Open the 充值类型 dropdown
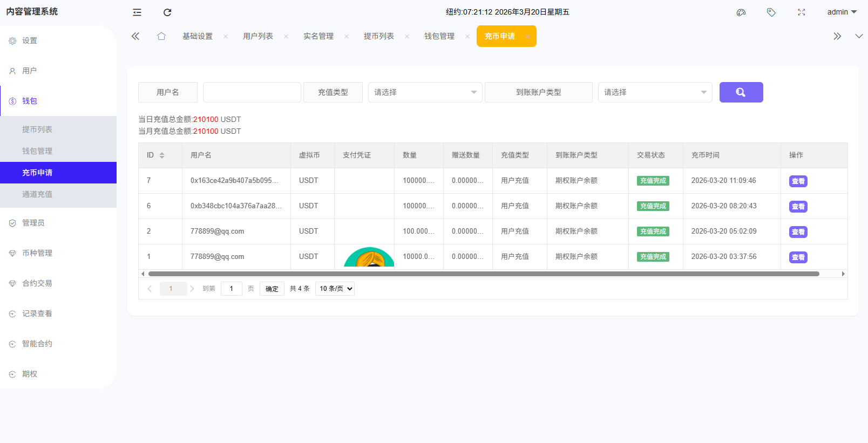Viewport: 868px width, 443px height. [x=425, y=92]
